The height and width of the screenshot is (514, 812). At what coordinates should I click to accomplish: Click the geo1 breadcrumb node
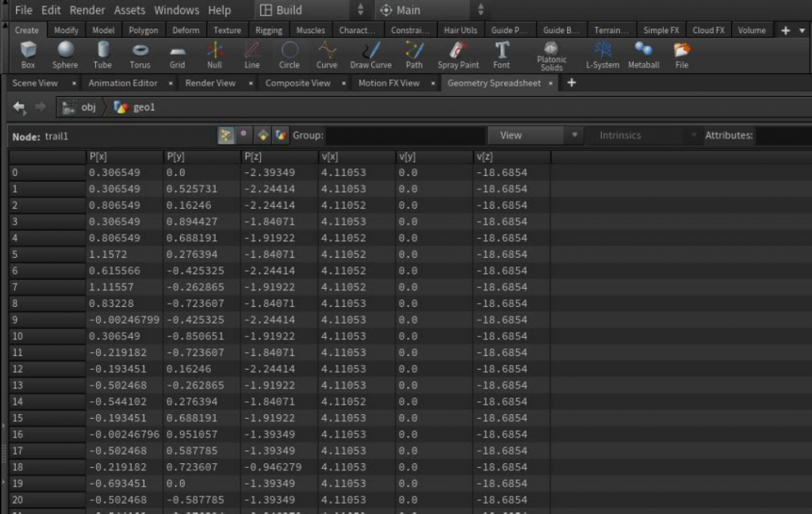[146, 107]
